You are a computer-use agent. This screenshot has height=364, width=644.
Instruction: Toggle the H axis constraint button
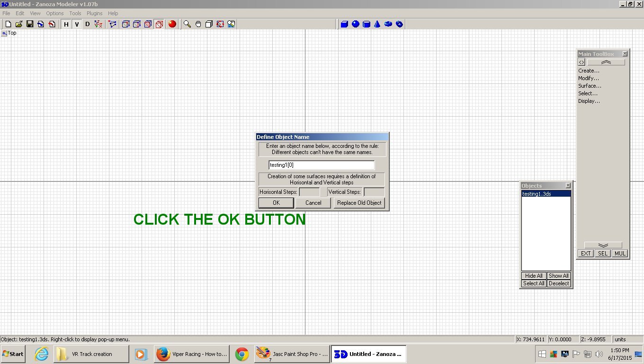pyautogui.click(x=66, y=24)
